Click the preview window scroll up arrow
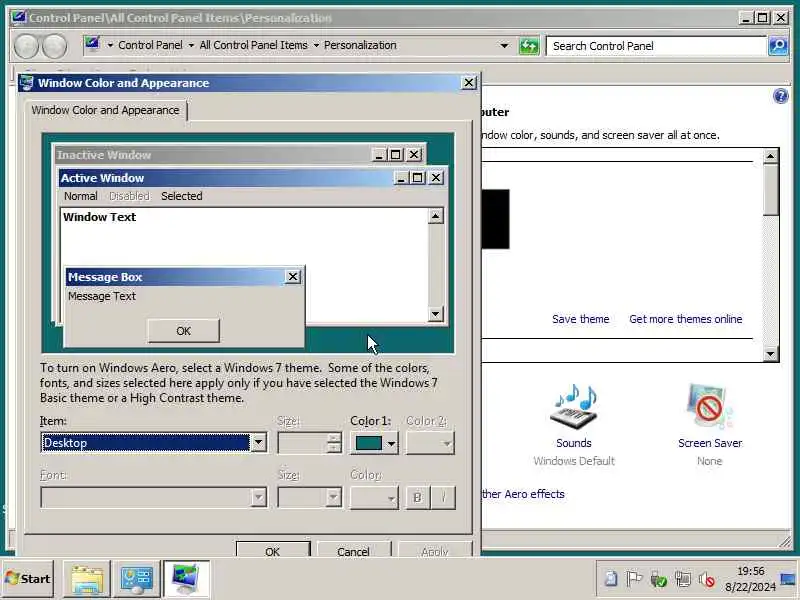This screenshot has height=600, width=800. tap(435, 216)
